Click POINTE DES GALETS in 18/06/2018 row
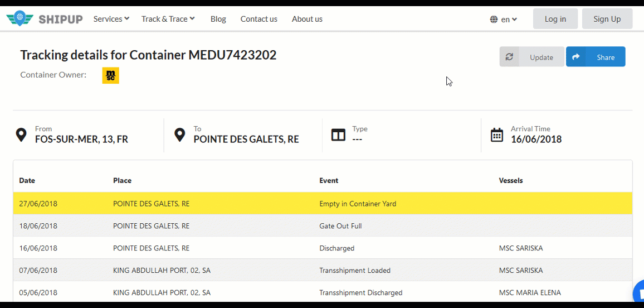 151,226
